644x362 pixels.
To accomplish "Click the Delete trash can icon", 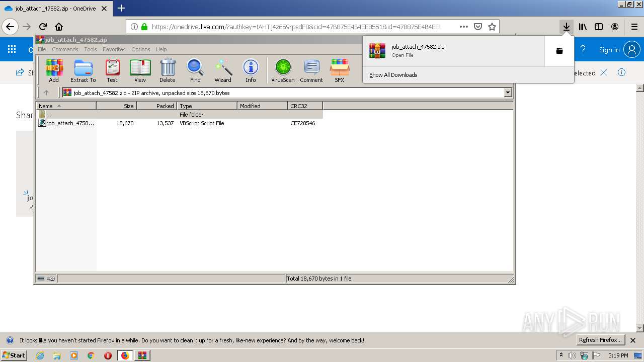I will (168, 71).
